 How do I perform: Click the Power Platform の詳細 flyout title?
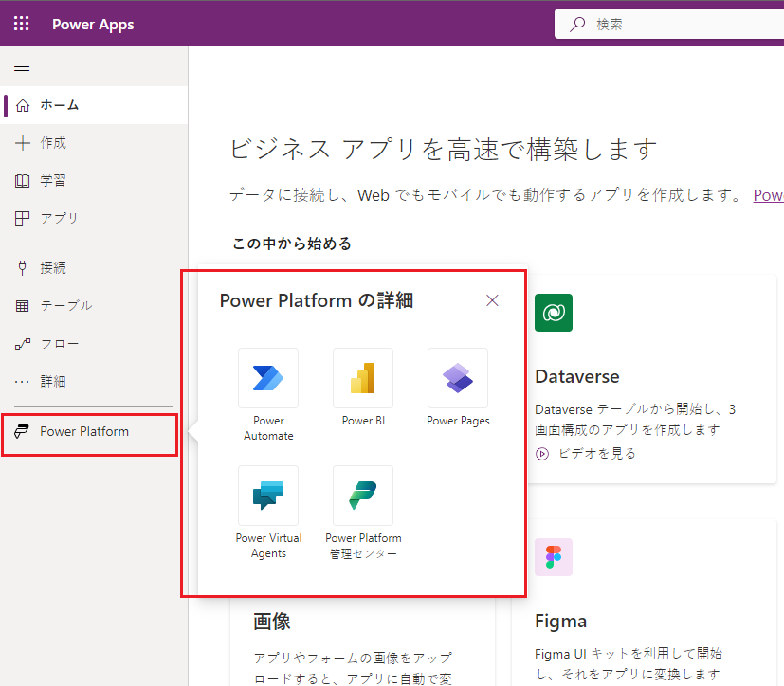tap(317, 300)
